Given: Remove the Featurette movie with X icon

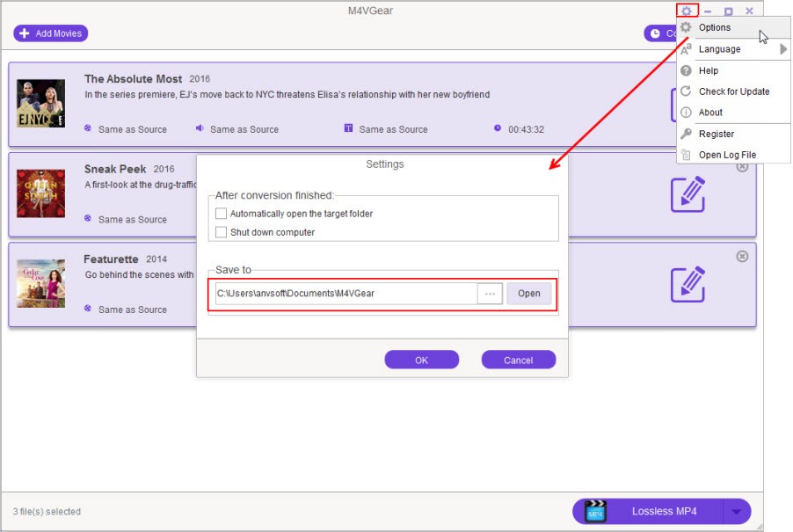Looking at the screenshot, I should pyautogui.click(x=742, y=257).
